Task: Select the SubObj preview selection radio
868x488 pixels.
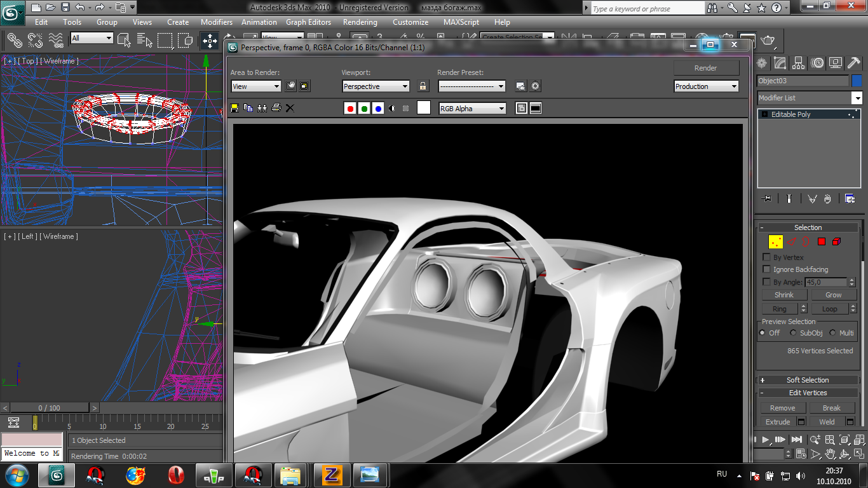Action: click(x=793, y=333)
